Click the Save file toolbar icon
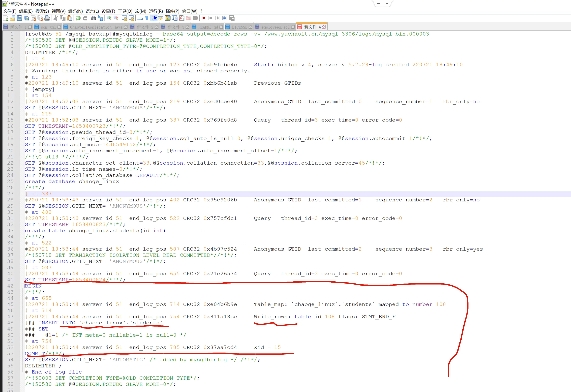The height and width of the screenshot is (392, 571). [19, 18]
